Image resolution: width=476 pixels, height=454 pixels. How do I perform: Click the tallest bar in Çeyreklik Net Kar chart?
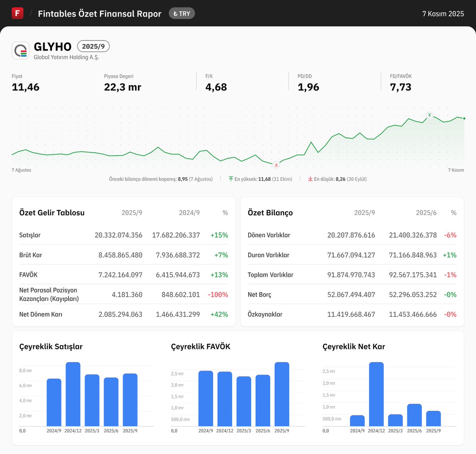point(376,395)
